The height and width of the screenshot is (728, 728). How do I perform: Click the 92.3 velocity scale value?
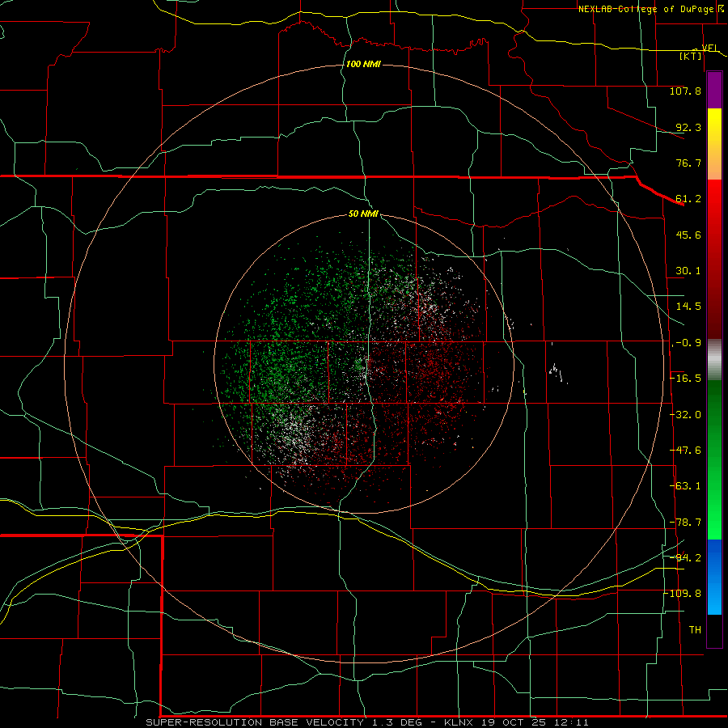click(688, 127)
